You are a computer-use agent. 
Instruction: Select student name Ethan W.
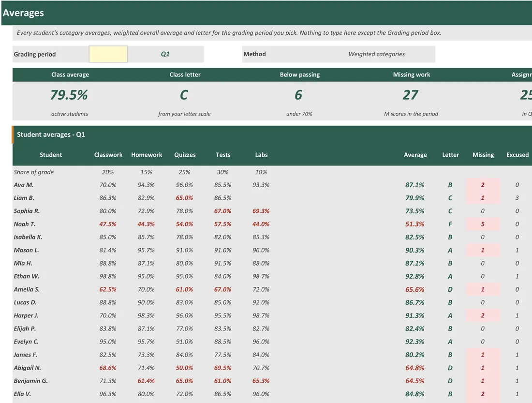click(x=27, y=276)
